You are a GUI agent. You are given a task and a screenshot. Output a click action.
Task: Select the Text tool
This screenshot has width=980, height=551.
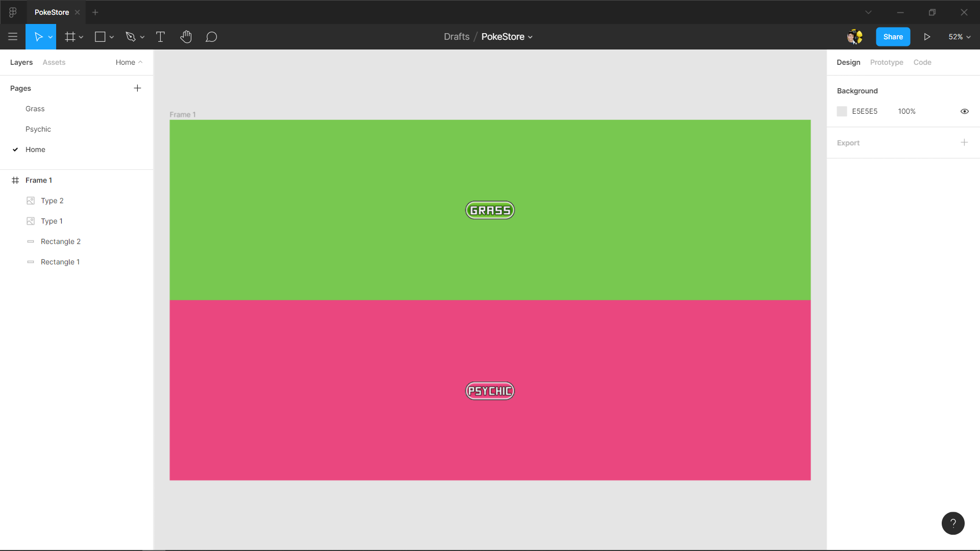[160, 37]
